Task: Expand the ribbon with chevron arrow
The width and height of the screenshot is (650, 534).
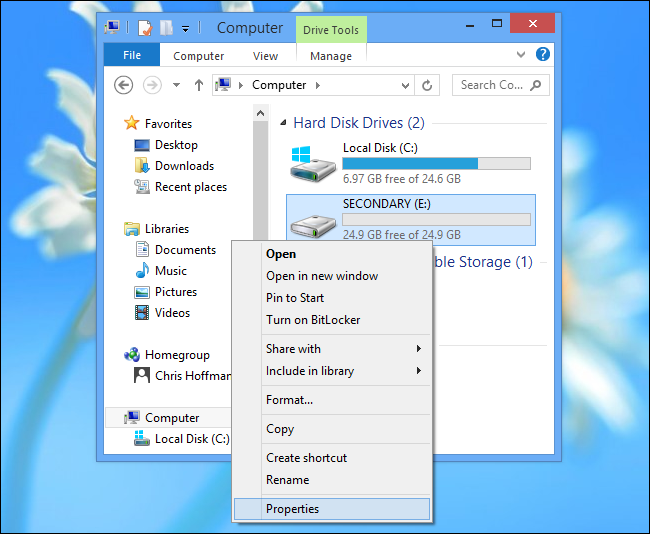Action: [x=521, y=54]
